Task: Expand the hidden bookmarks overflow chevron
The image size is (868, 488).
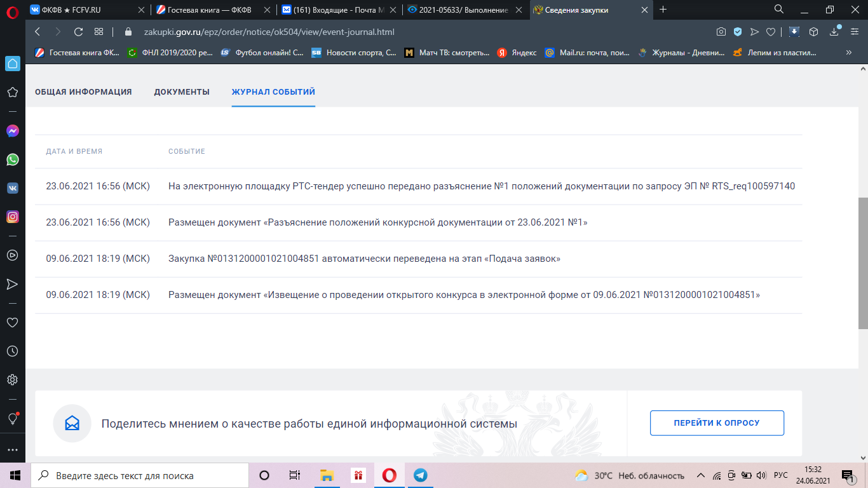Action: pos(848,53)
